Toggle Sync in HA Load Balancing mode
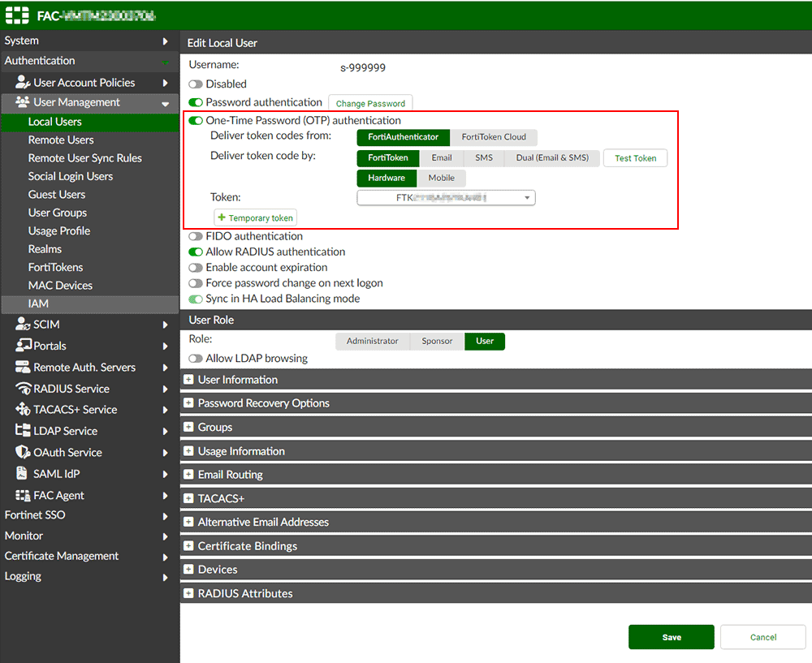Screen dimensions: 812x663 195,299
